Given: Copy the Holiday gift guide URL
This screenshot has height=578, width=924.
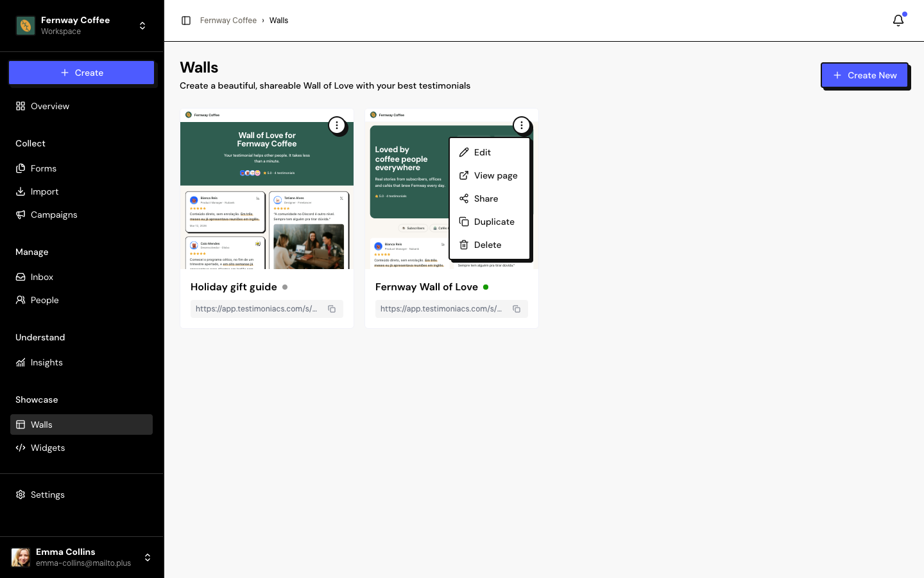Looking at the screenshot, I should click(x=332, y=309).
